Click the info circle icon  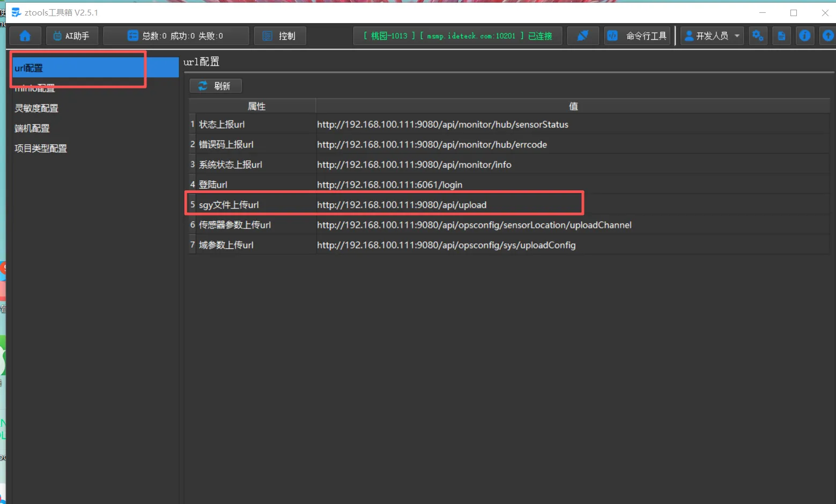coord(804,36)
